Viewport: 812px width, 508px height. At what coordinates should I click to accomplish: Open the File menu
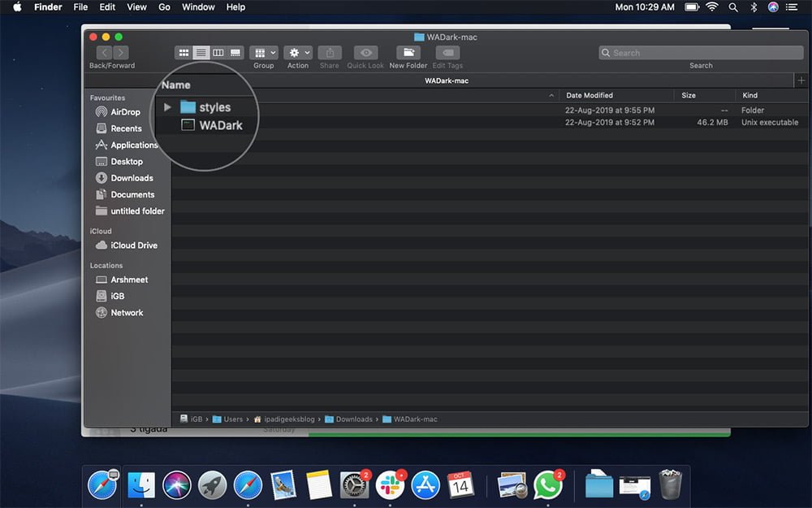[80, 7]
